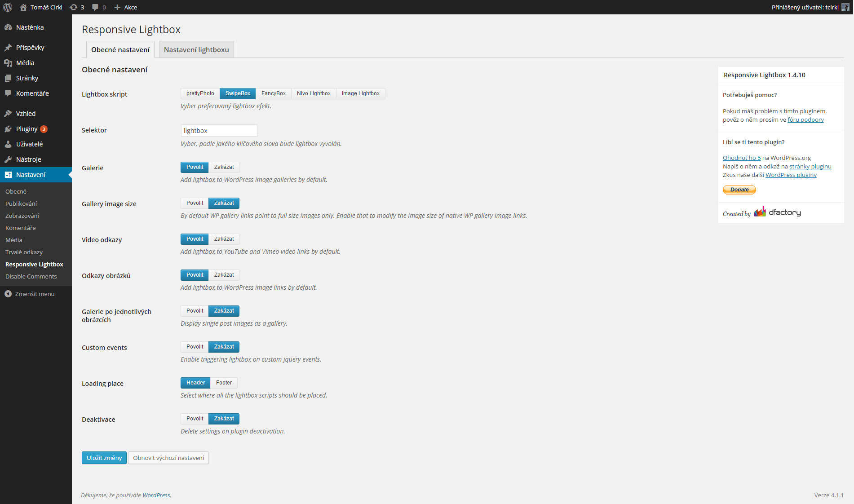Open the Obecné settings submenu item
The image size is (854, 504).
16,191
